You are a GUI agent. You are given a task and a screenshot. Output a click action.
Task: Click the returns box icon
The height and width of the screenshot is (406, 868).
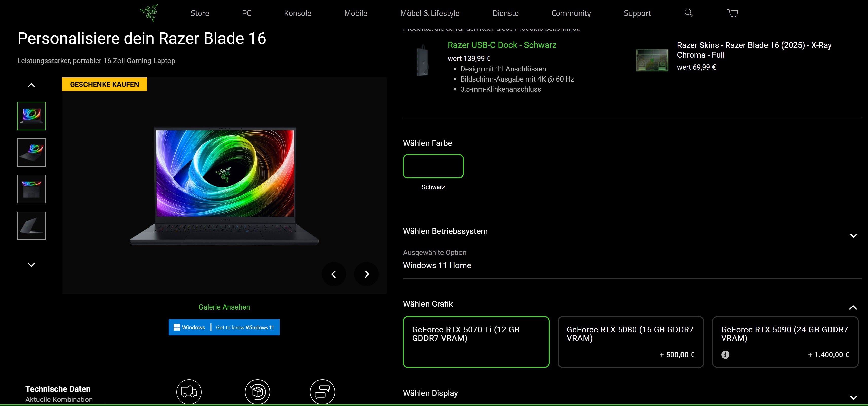pyautogui.click(x=257, y=392)
